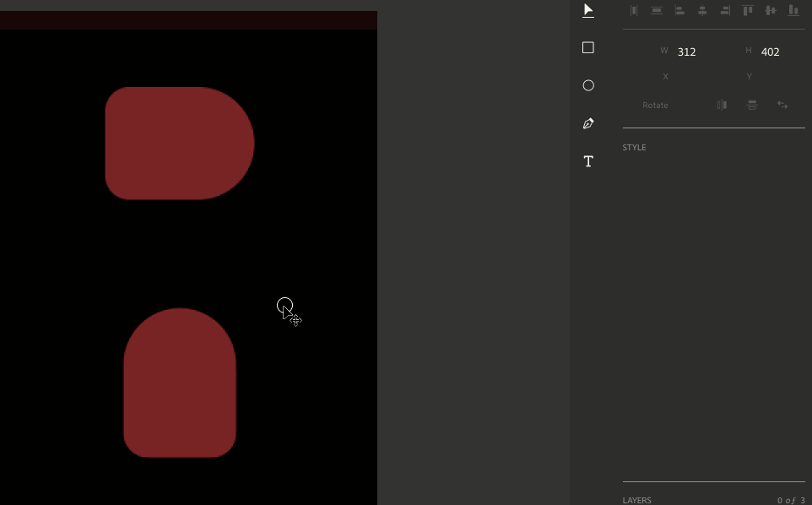Click the swap arrows icon beside Rotate
This screenshot has width=812, height=505.
coord(782,106)
